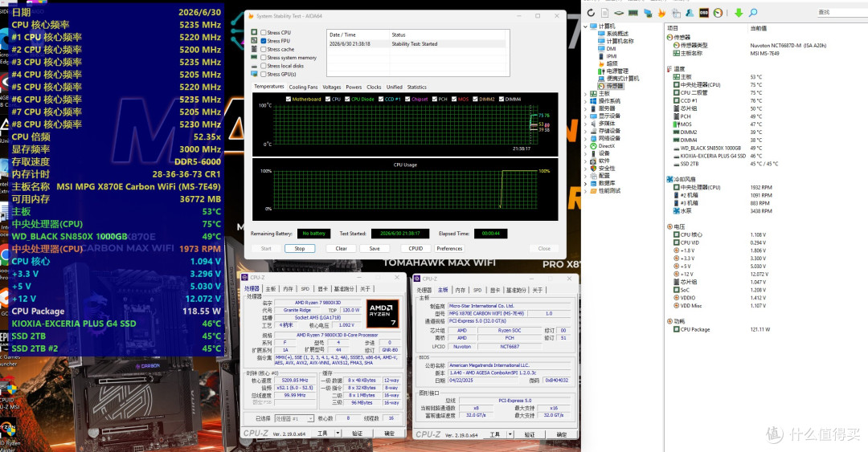
Task: Click the report document toolbar icon
Action: click(x=604, y=13)
